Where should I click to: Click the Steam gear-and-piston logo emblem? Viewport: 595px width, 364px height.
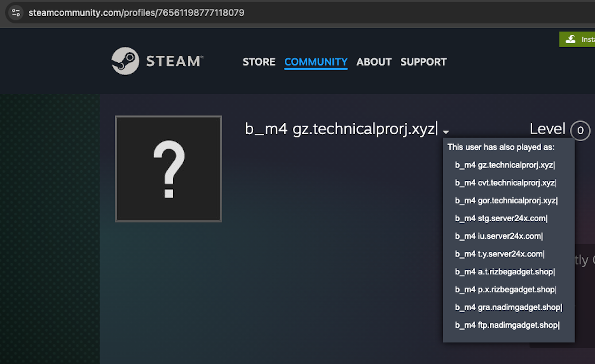126,60
